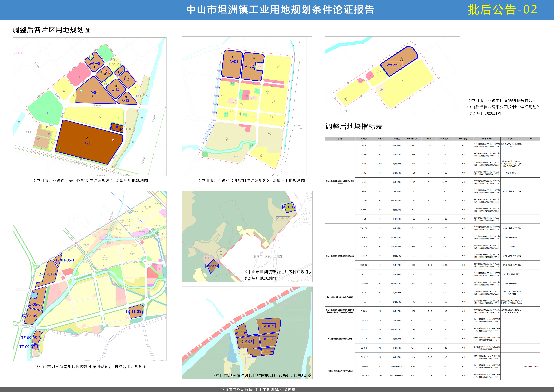The width and height of the screenshot is (554, 392).
Task: Click the pink plus symbol on the southern district map
Action: 159,268
